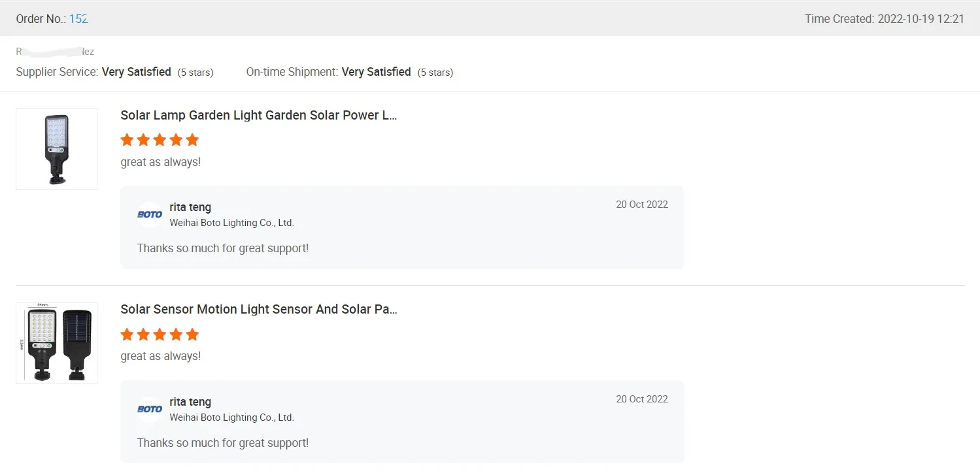
Task: Click the fifth star under Solar Sensor Motion Light
Action: pyautogui.click(x=192, y=334)
